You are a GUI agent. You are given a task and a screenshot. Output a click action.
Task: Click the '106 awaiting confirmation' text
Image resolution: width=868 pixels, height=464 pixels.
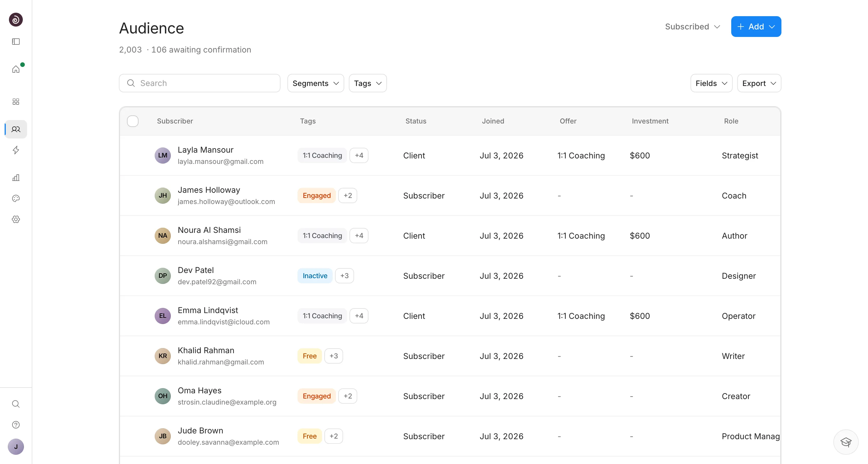(201, 50)
